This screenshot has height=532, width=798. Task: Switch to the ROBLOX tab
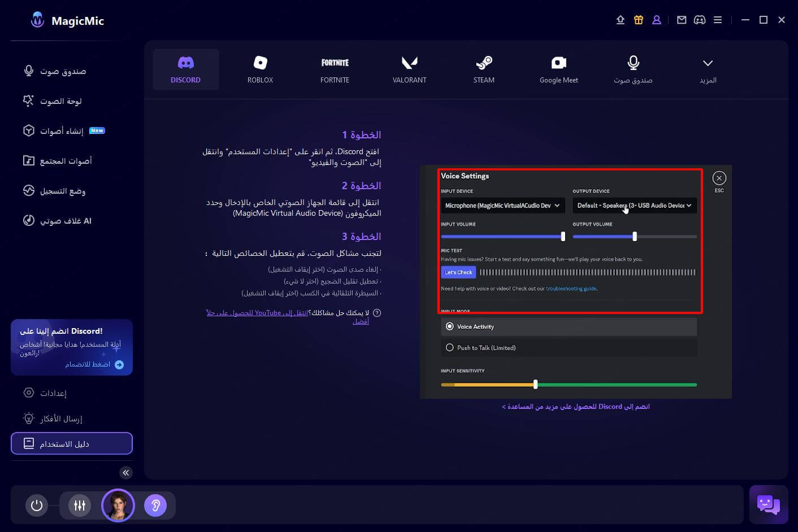point(260,69)
